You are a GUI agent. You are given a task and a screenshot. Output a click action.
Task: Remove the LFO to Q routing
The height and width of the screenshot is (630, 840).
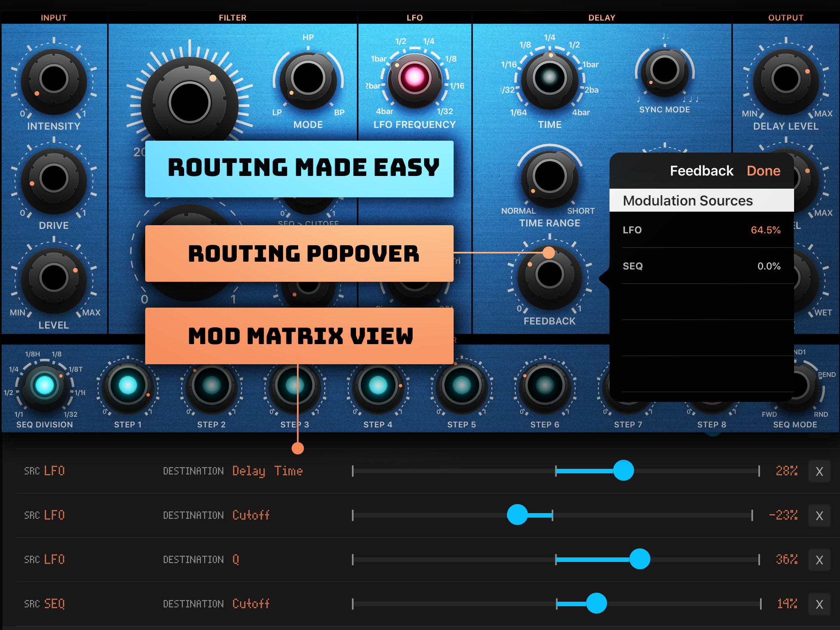pos(819,560)
